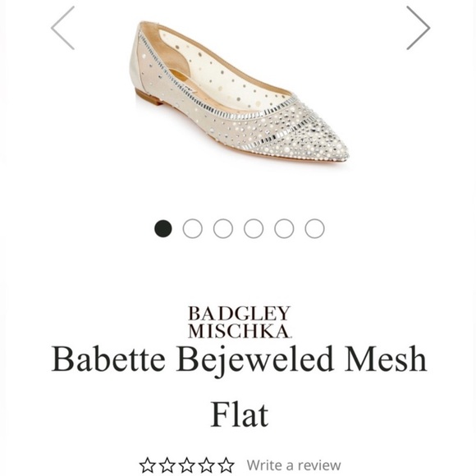Rate four stars in review stars

coord(207,465)
